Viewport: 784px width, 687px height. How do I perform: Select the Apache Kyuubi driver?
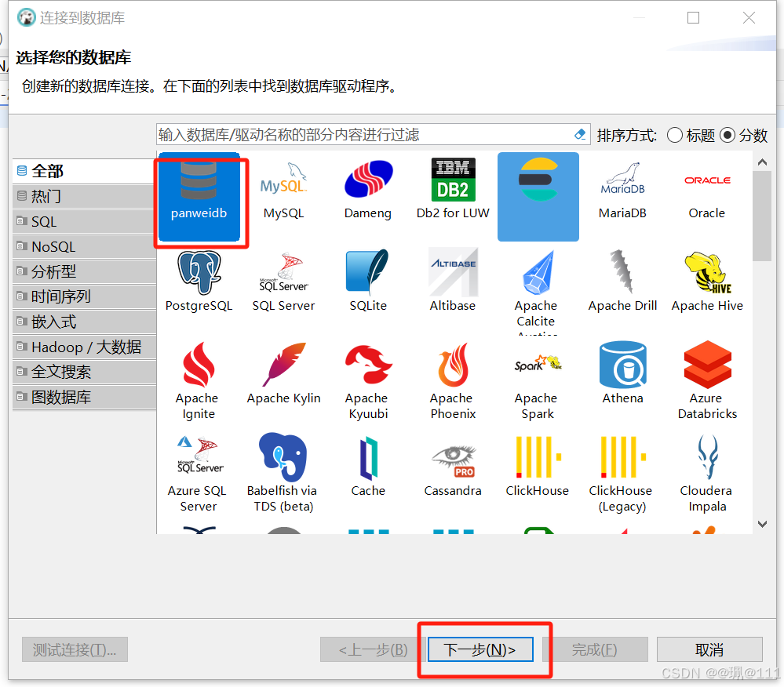tap(368, 381)
